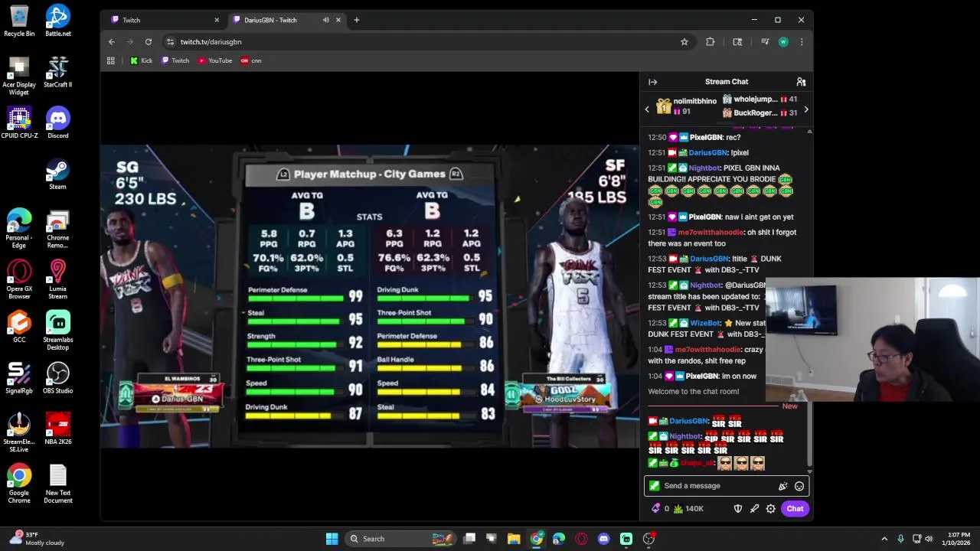Open Opera GX Browser shortcut

[x=19, y=279]
